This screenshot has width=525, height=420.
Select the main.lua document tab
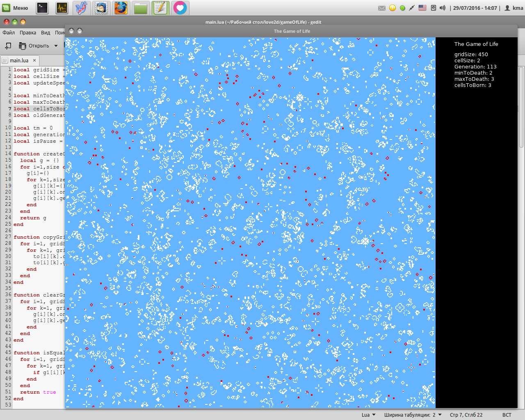tap(19, 60)
